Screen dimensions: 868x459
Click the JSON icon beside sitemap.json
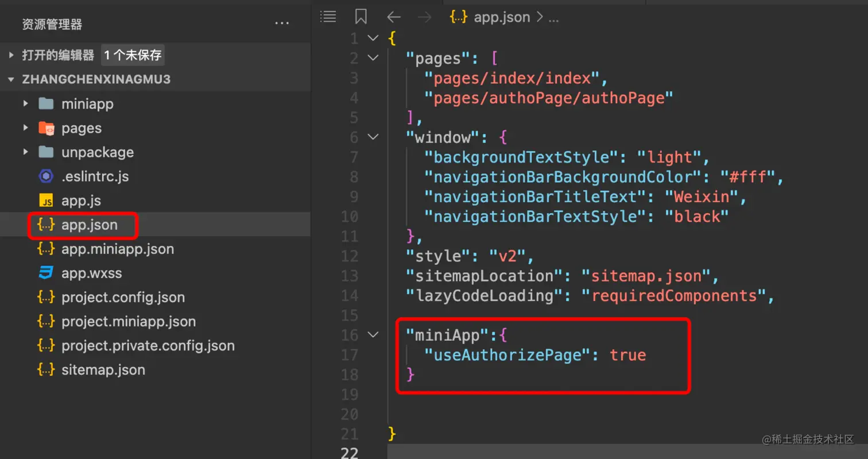[x=46, y=369]
